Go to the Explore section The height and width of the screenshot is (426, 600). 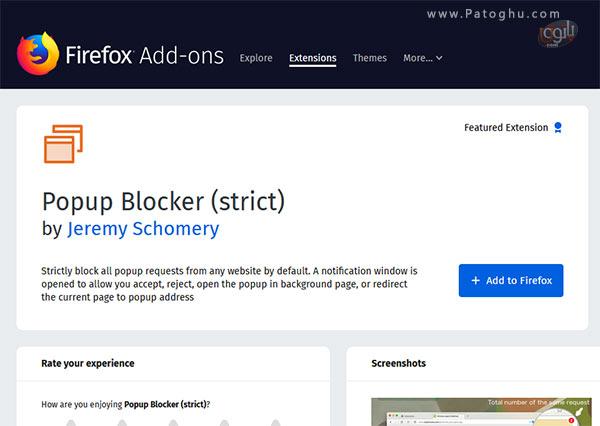(256, 58)
